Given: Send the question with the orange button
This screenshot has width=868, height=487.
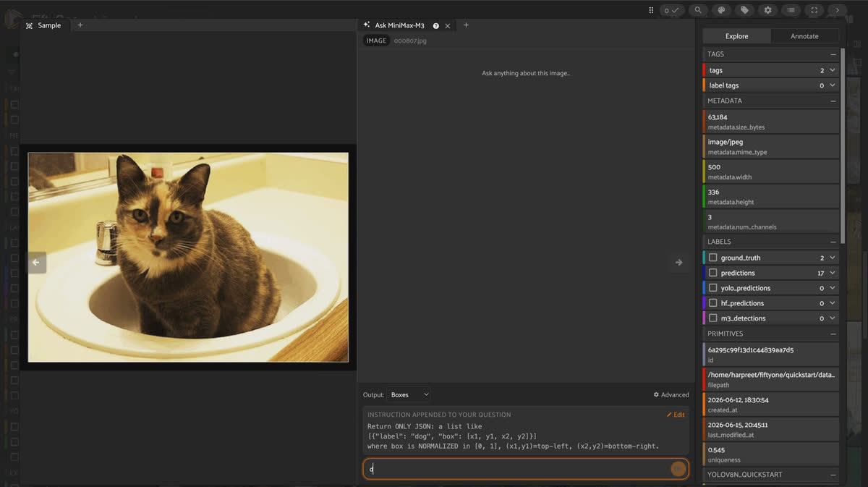Looking at the screenshot, I should point(678,469).
